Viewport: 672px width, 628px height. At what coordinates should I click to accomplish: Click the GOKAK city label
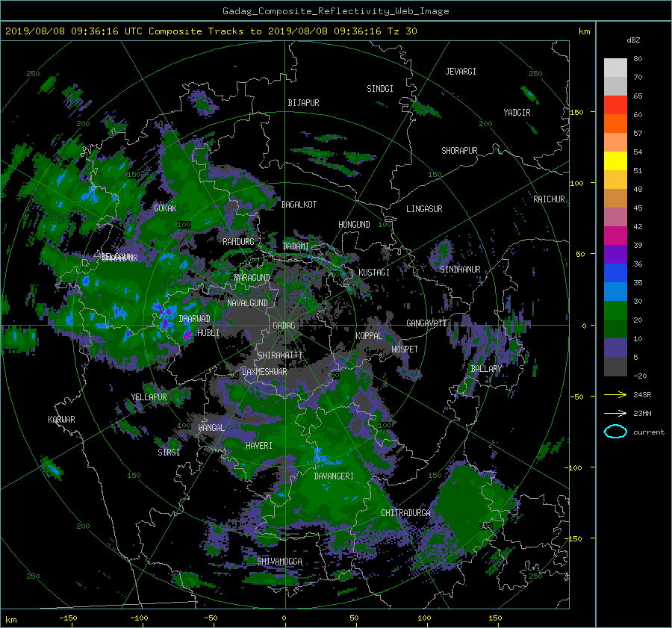coord(165,208)
